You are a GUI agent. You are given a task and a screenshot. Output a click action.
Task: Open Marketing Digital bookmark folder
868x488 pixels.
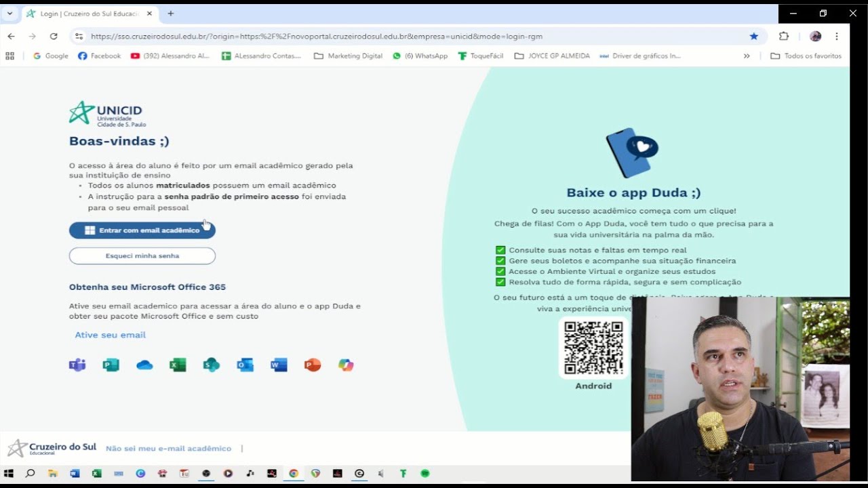tap(349, 56)
